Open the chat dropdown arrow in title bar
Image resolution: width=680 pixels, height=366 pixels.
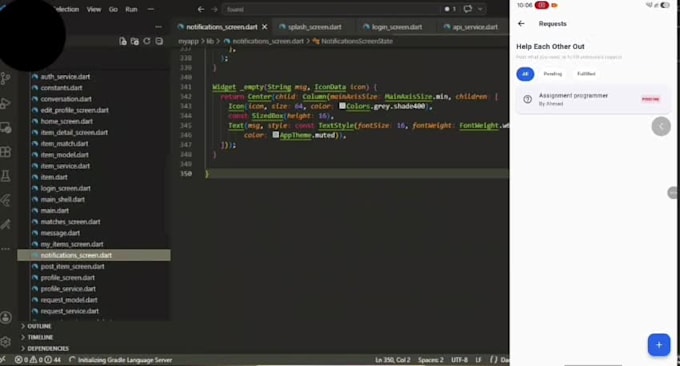pyautogui.click(x=480, y=9)
